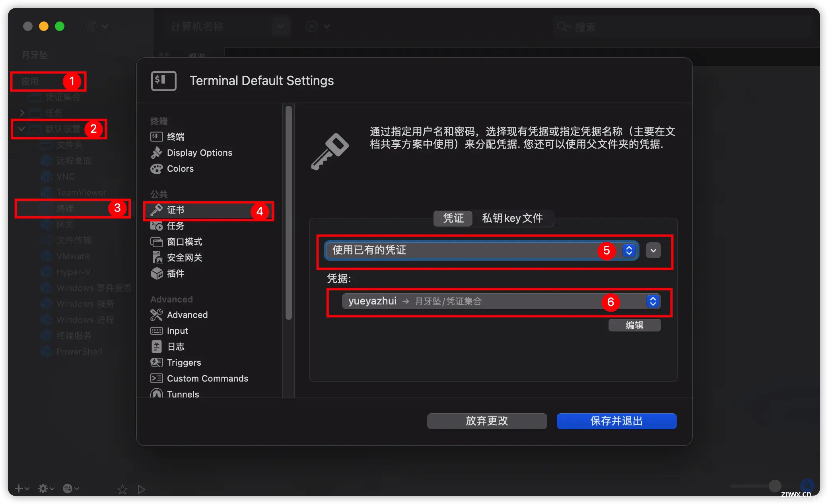This screenshot has width=828, height=504.
Task: Select 文件夹 in the background tree
Action: click(x=62, y=145)
